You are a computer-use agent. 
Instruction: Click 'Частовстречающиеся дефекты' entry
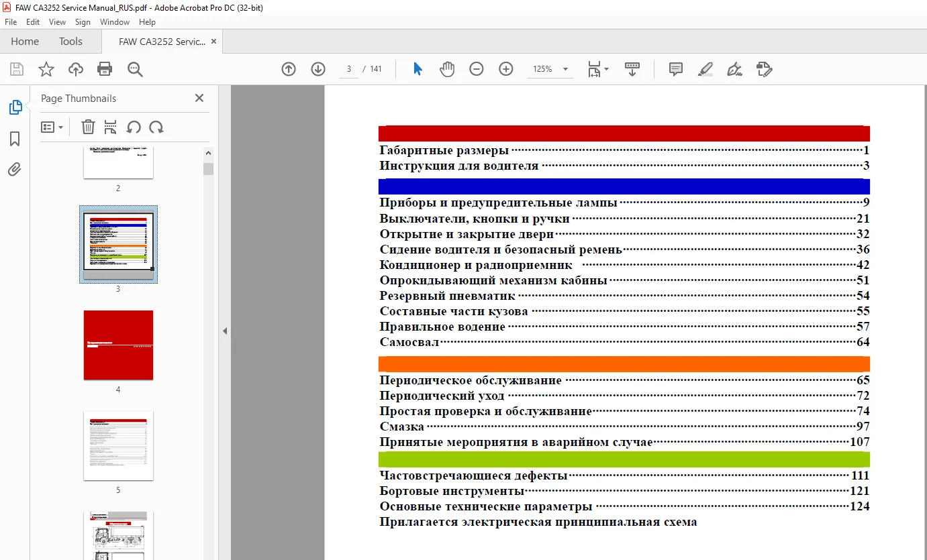point(474,475)
